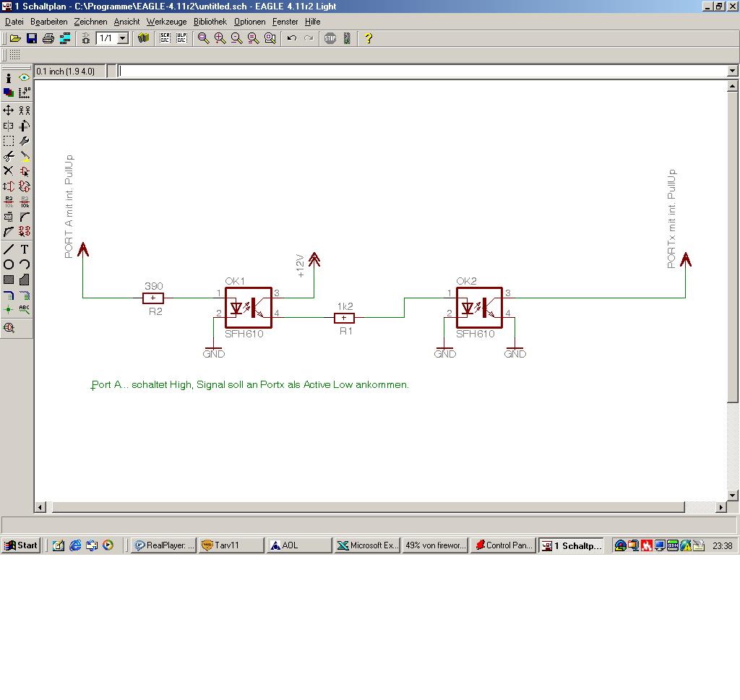Run the ERC electrical check tool
The image size is (740, 700).
click(x=9, y=327)
